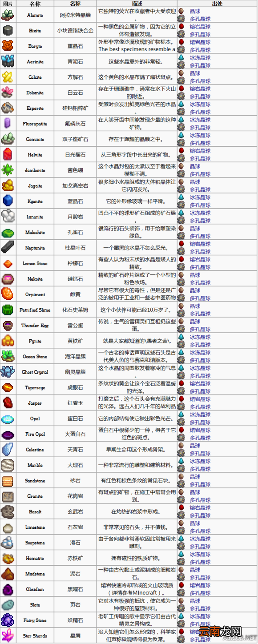Click the Chinese name 黄铁矿
This screenshot has height=644, width=258.
coord(75,341)
